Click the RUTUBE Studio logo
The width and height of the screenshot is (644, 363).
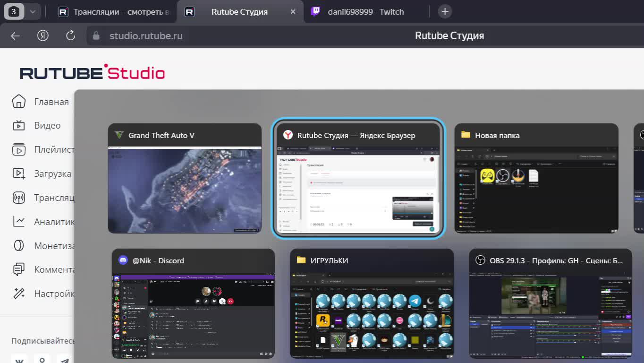click(93, 72)
